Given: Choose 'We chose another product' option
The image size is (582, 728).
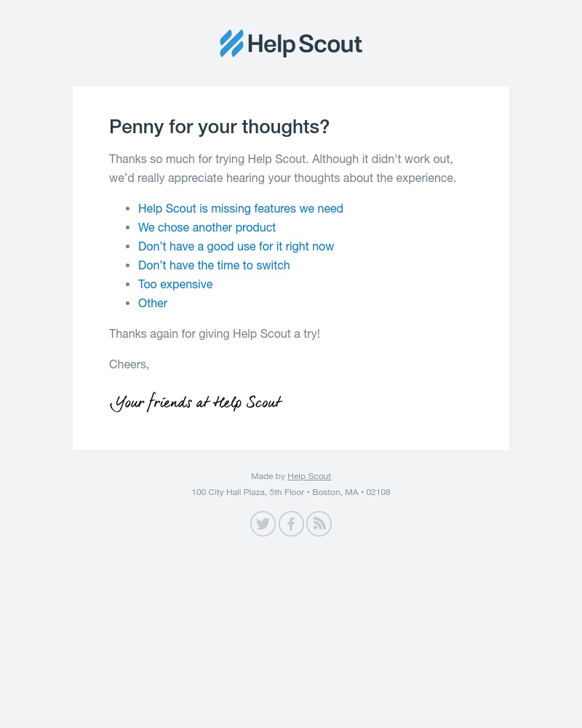Looking at the screenshot, I should 207,227.
